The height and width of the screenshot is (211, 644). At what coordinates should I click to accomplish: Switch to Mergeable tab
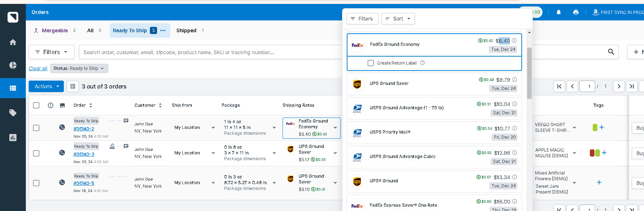point(55,30)
